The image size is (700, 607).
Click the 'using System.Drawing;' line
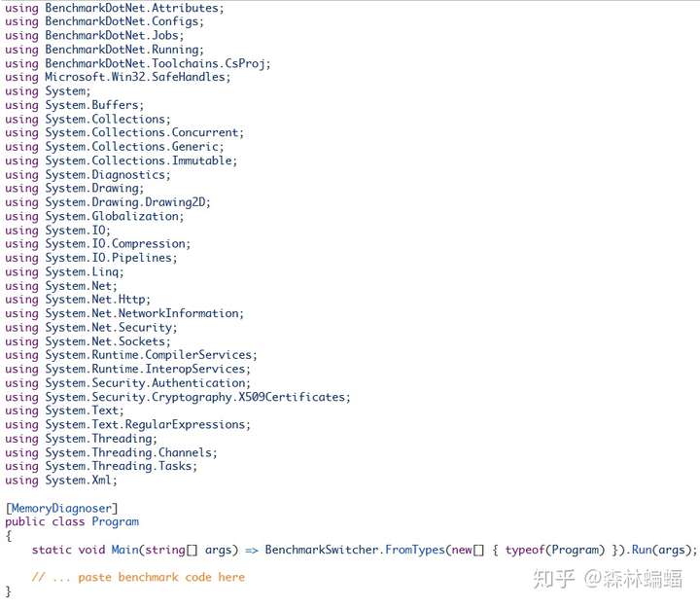pyautogui.click(x=75, y=189)
